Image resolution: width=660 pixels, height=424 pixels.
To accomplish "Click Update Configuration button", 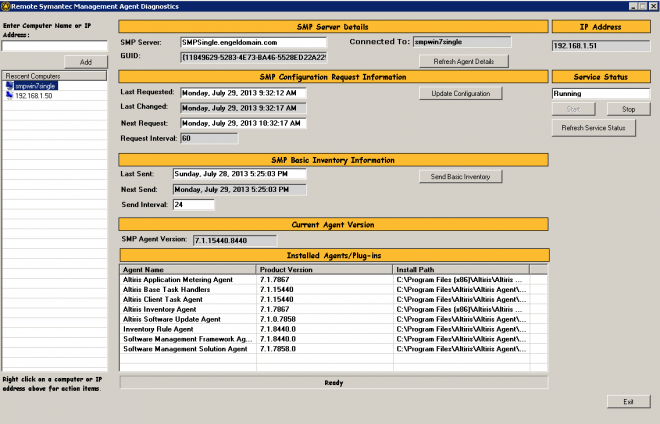I will [x=460, y=93].
